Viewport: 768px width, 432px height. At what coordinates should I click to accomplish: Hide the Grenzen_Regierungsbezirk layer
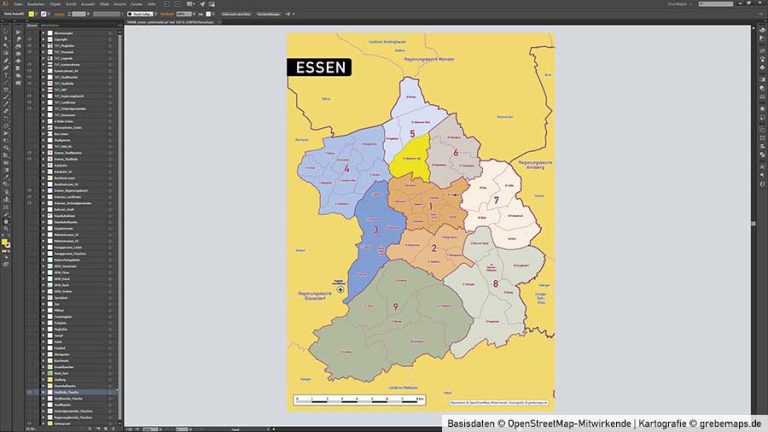point(29,191)
